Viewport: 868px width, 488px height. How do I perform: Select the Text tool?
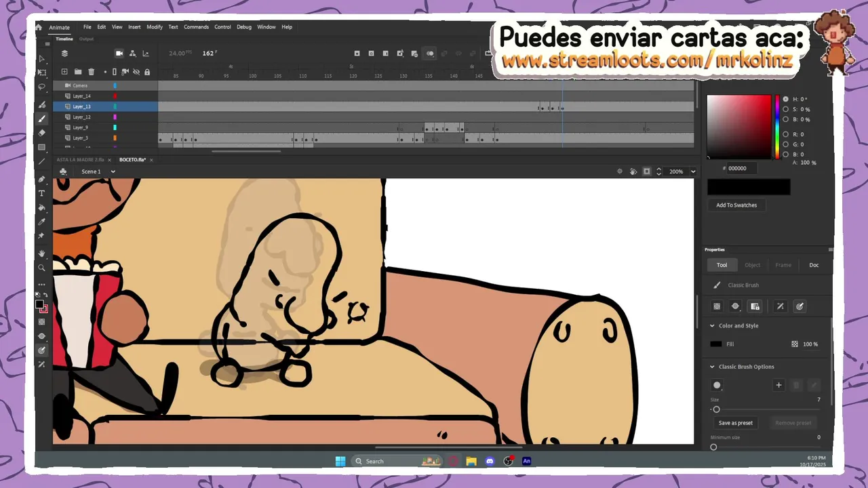point(41,193)
